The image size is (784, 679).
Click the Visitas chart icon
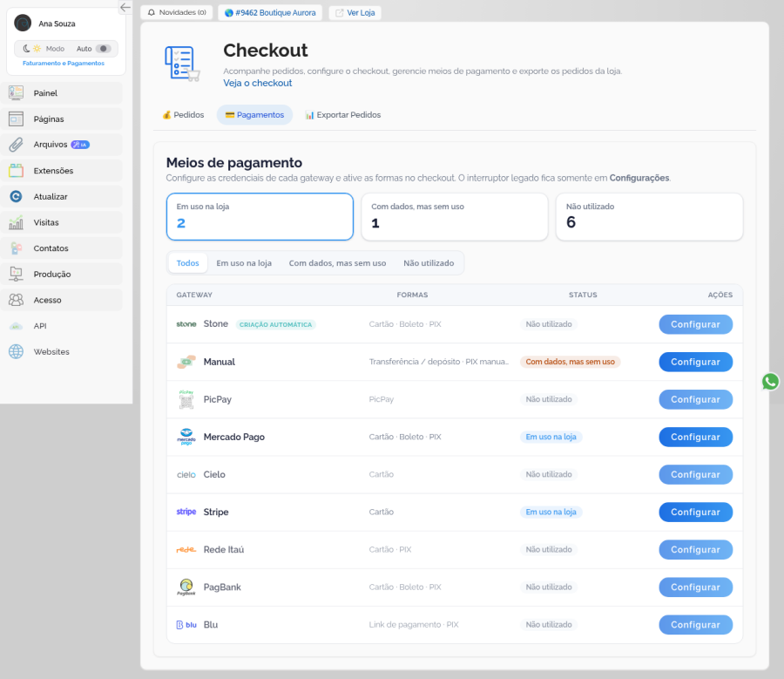click(16, 222)
